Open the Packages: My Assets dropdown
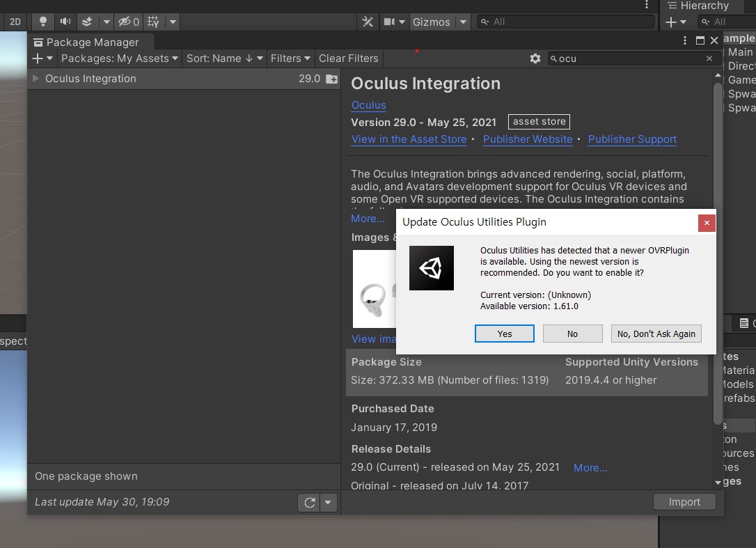This screenshot has width=756, height=548. 120,58
